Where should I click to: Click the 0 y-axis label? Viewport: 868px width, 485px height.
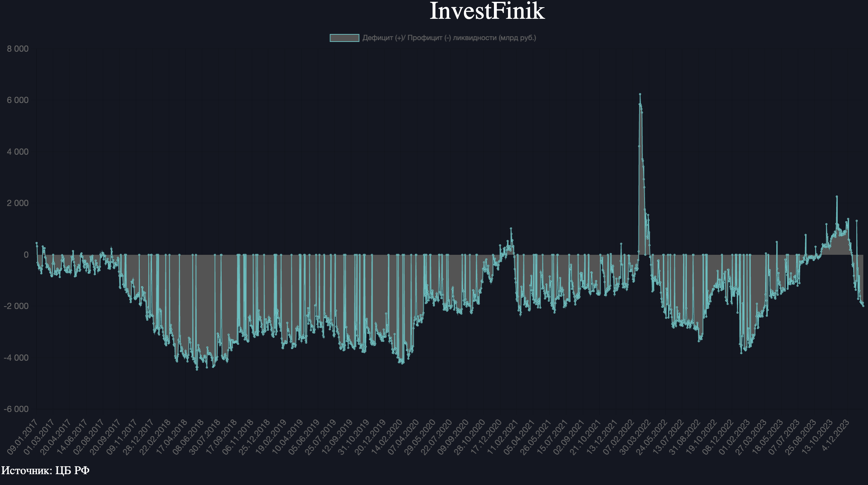pos(26,255)
